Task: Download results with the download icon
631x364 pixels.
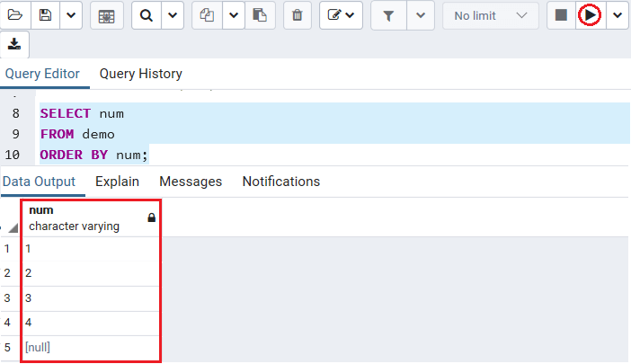Action: (x=14, y=44)
